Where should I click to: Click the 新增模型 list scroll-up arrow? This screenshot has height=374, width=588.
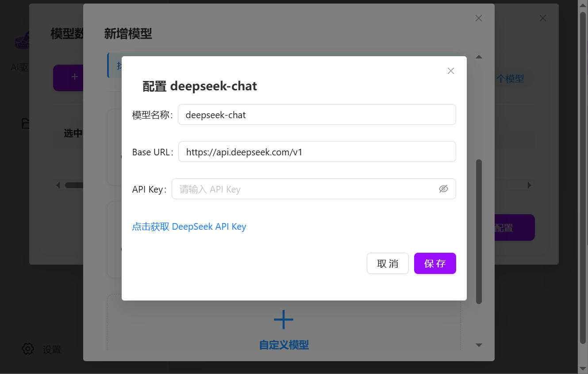(x=478, y=57)
